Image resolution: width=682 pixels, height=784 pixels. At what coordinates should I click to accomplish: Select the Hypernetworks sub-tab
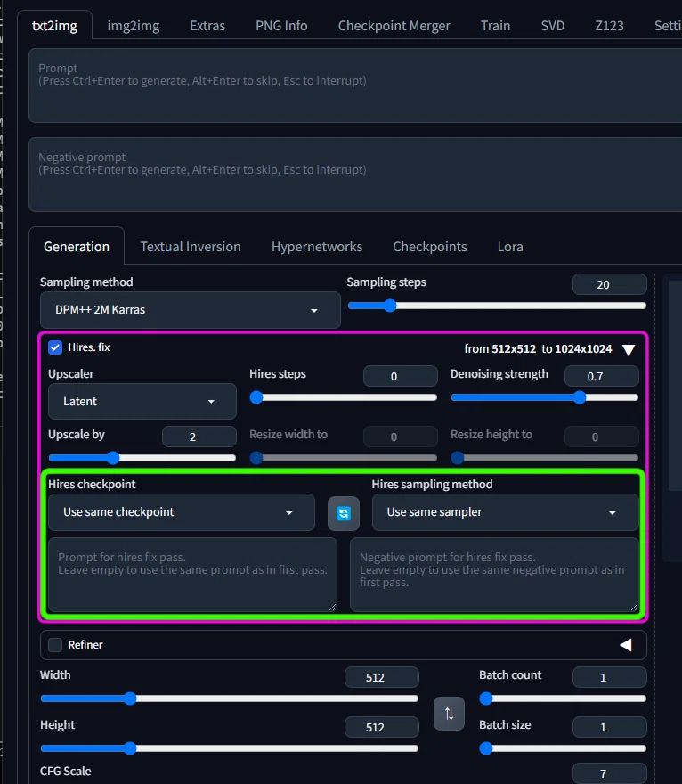point(317,247)
